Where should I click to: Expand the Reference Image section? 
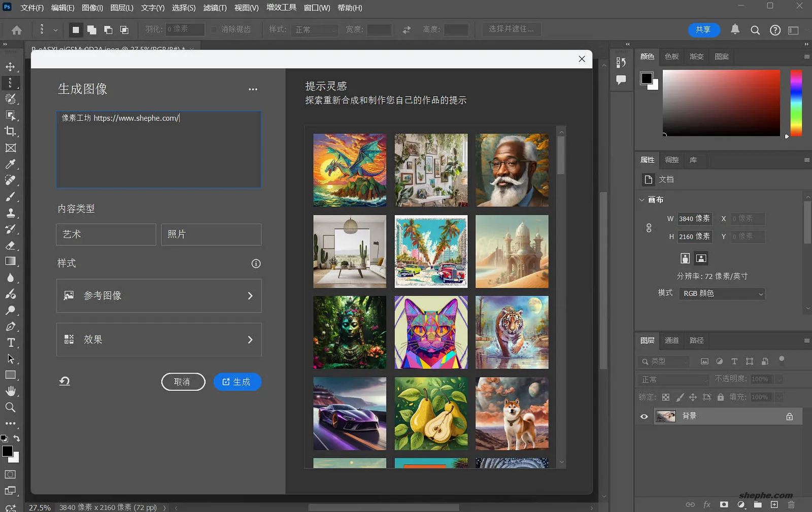(159, 296)
